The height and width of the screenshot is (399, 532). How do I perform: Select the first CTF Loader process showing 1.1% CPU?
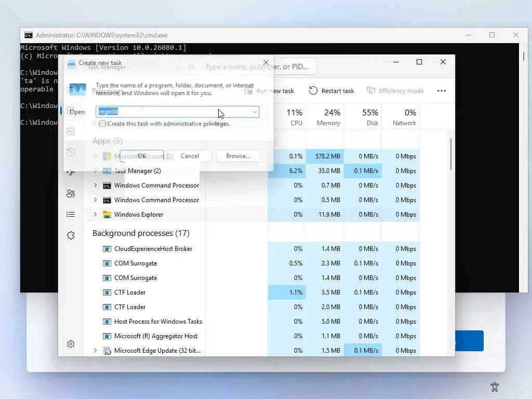253,292
